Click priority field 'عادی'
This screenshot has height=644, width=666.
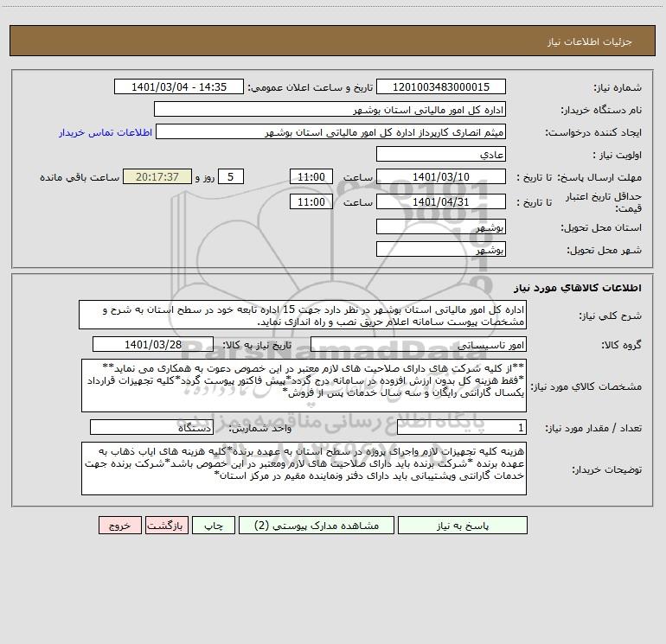[441, 154]
